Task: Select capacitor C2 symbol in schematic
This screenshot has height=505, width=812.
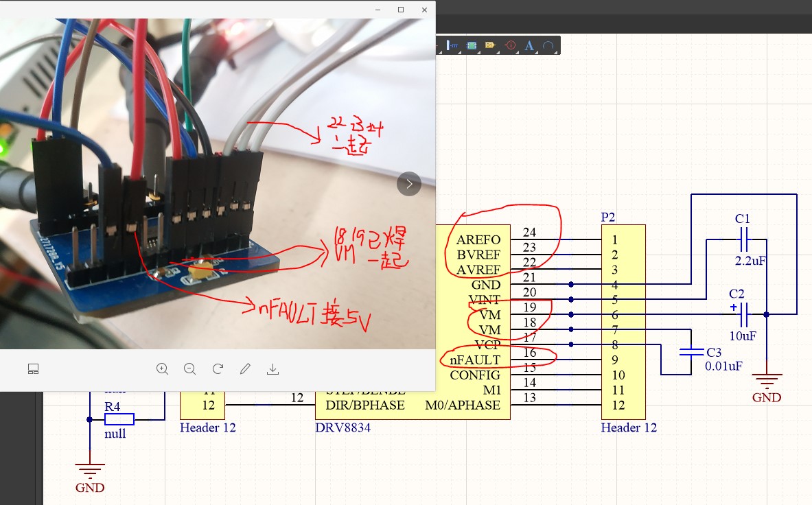Action: pyautogui.click(x=744, y=314)
